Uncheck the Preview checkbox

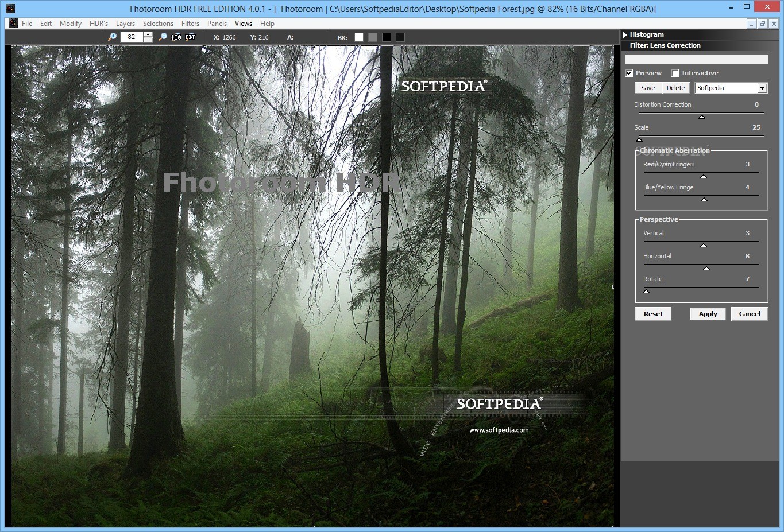point(629,73)
